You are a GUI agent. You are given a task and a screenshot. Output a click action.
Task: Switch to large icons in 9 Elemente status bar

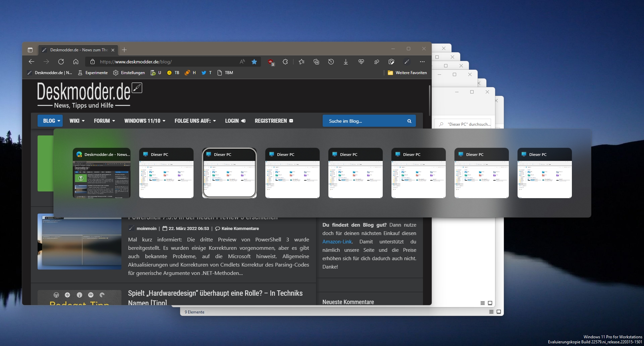tap(499, 312)
